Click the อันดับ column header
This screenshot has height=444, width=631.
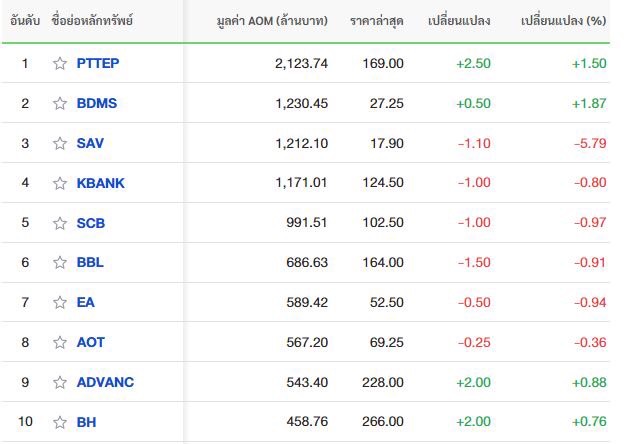[25, 20]
